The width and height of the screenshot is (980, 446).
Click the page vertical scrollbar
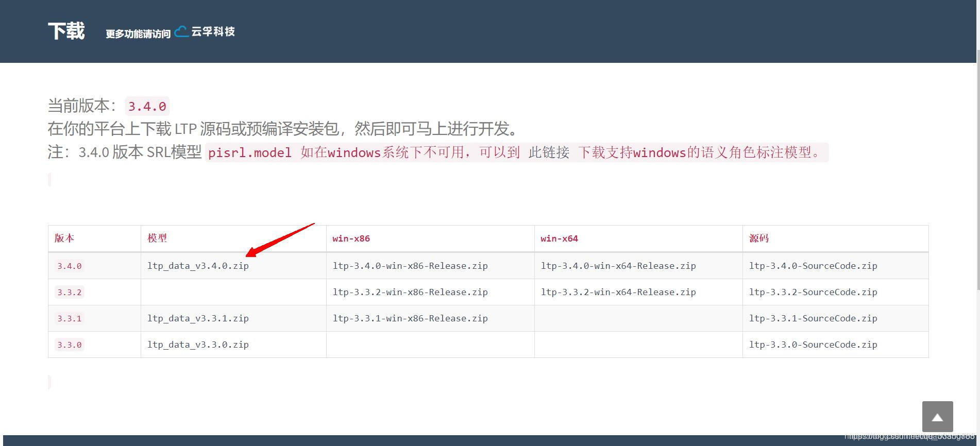point(978,170)
